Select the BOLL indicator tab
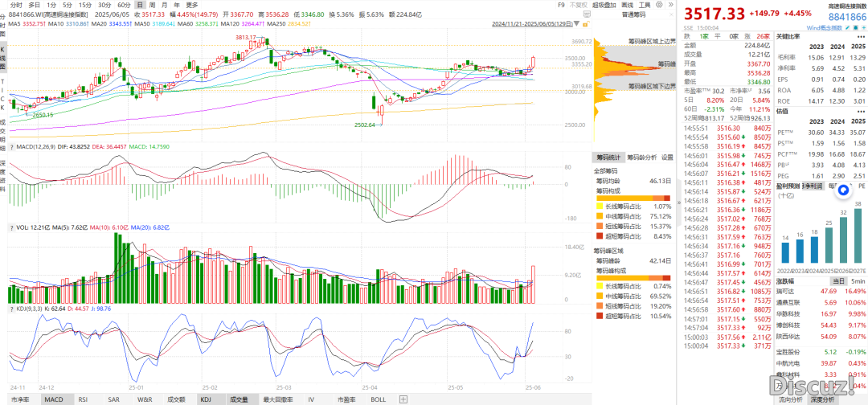This screenshot has height=405, width=868. (379, 399)
